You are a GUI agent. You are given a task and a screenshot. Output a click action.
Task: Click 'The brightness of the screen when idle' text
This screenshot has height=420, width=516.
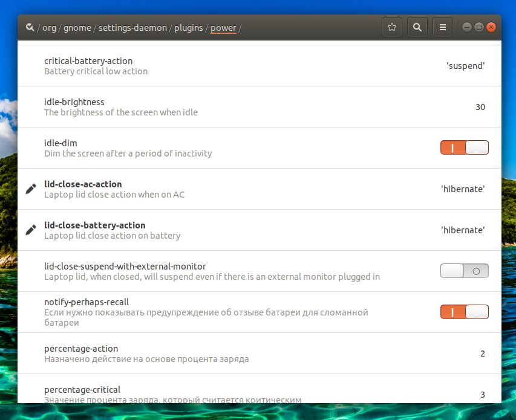(121, 112)
